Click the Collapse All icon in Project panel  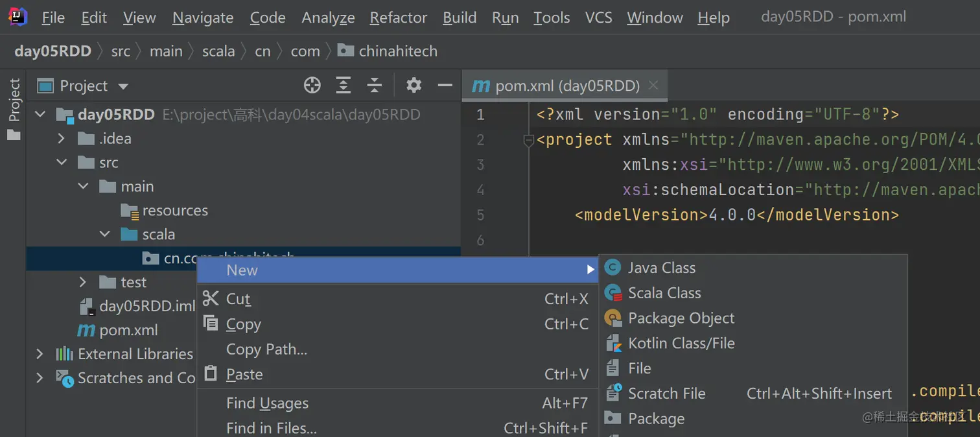click(374, 85)
